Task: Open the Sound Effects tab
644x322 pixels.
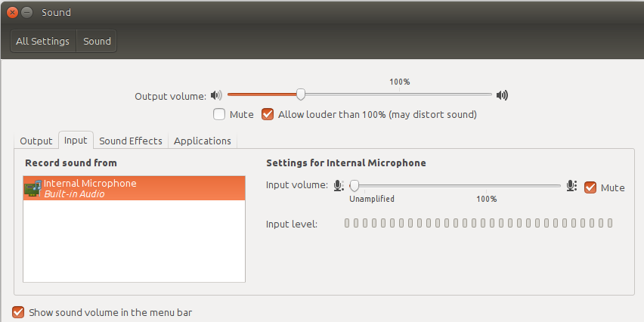Action: [x=131, y=141]
